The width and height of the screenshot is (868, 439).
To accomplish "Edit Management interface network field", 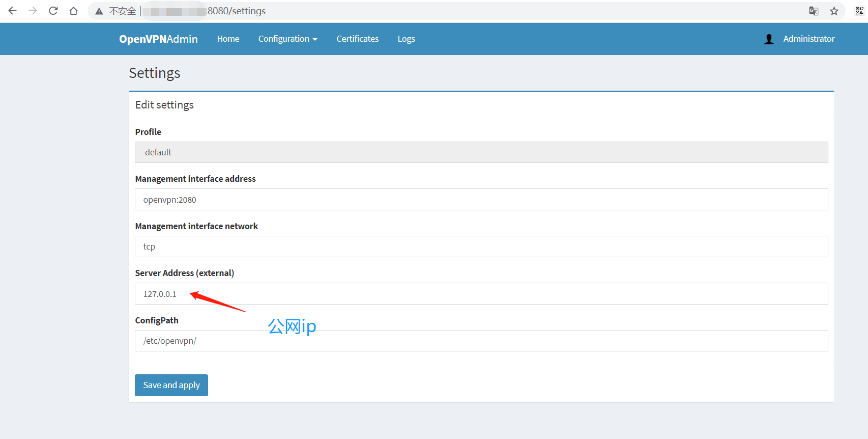I will (x=481, y=246).
